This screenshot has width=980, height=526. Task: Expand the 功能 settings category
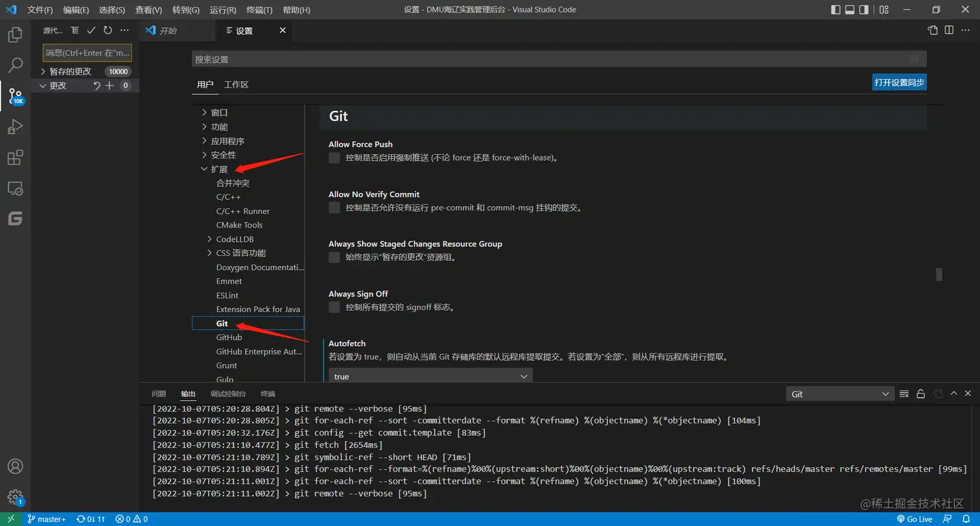[x=205, y=126]
